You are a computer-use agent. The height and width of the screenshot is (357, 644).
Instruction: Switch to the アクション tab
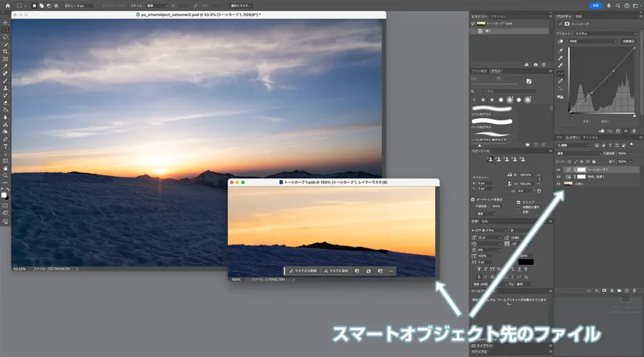(x=498, y=16)
